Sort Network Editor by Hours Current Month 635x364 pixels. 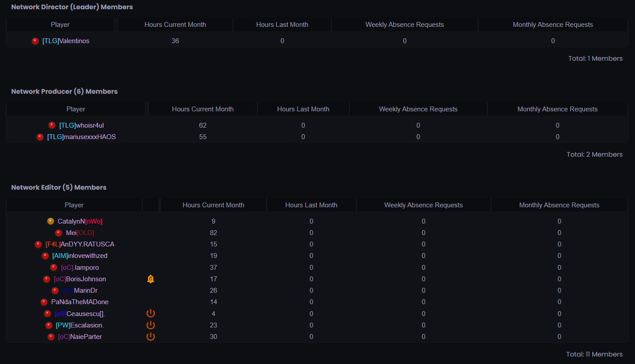coord(213,205)
